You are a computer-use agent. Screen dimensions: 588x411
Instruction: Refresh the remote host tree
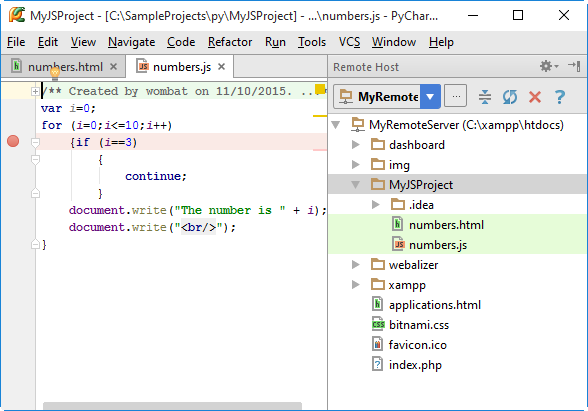pyautogui.click(x=510, y=97)
